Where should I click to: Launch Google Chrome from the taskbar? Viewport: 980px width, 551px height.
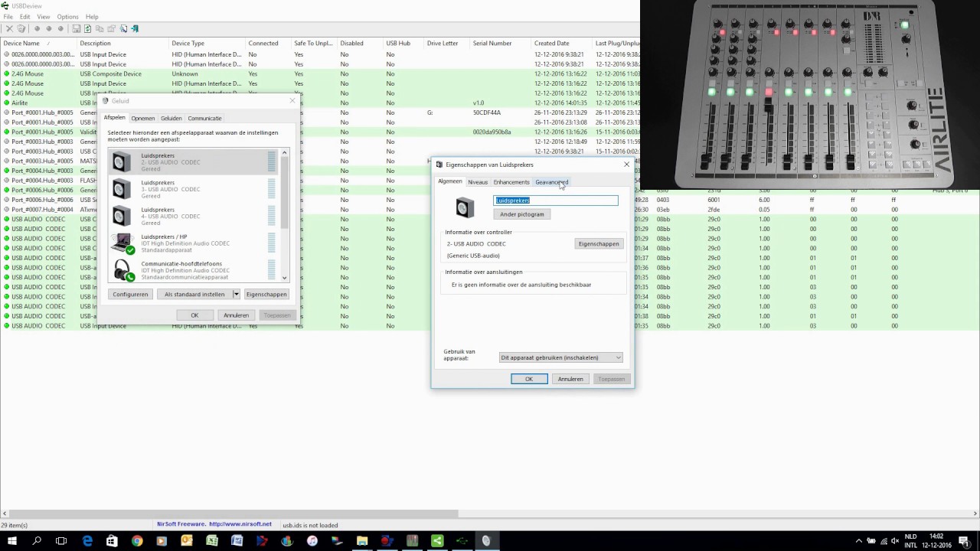(x=137, y=541)
